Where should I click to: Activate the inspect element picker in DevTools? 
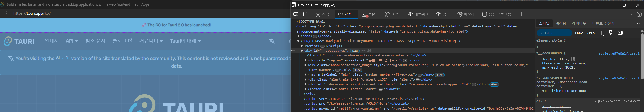pos(296,14)
